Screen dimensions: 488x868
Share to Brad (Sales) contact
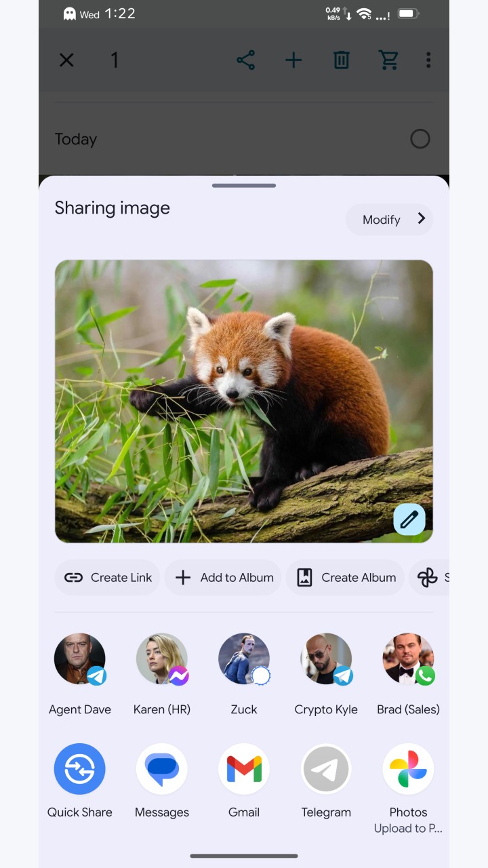point(408,674)
